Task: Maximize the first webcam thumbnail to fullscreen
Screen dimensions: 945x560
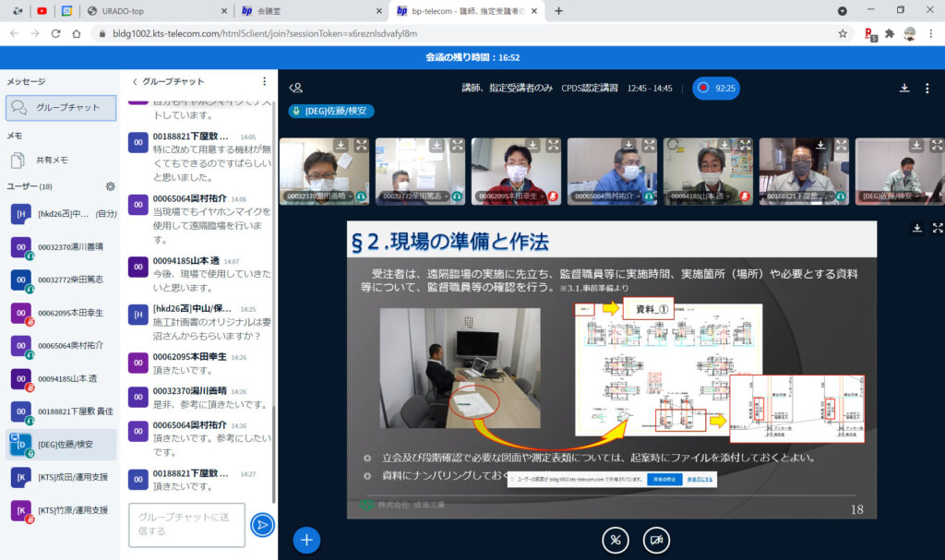Action: tap(362, 145)
